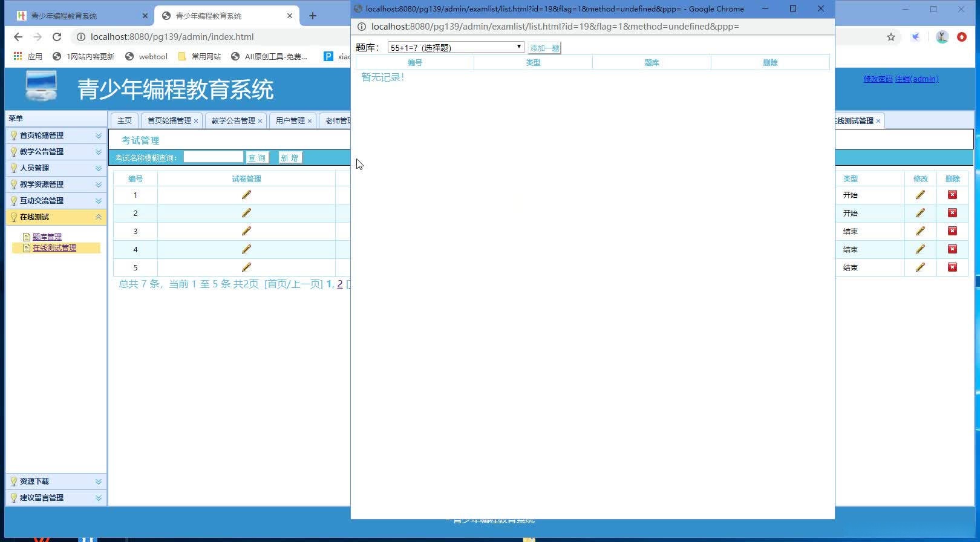The width and height of the screenshot is (980, 542).
Task: Open the 1网站内容更新 bookmark
Action: click(83, 56)
